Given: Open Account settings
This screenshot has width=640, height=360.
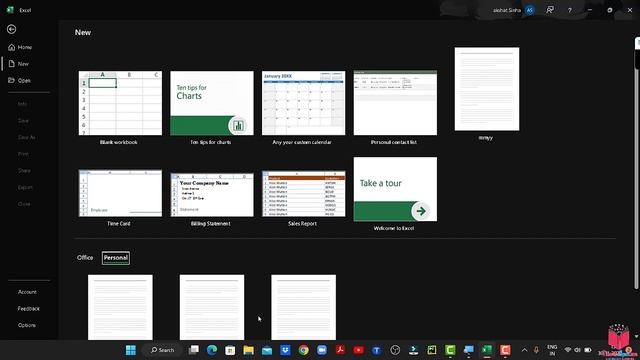Looking at the screenshot, I should pyautogui.click(x=27, y=292).
